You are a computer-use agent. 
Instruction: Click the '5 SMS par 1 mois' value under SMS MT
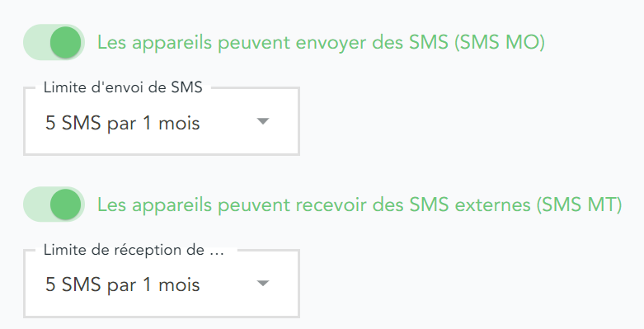point(122,284)
